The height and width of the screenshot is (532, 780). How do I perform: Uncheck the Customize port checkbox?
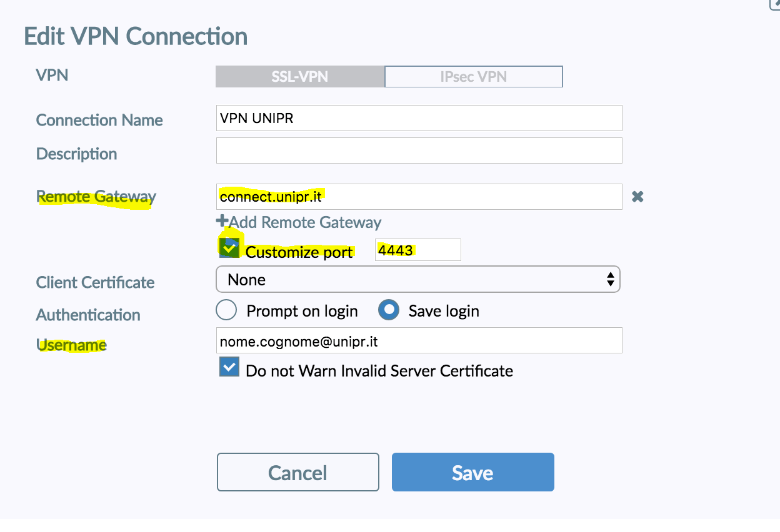(229, 248)
